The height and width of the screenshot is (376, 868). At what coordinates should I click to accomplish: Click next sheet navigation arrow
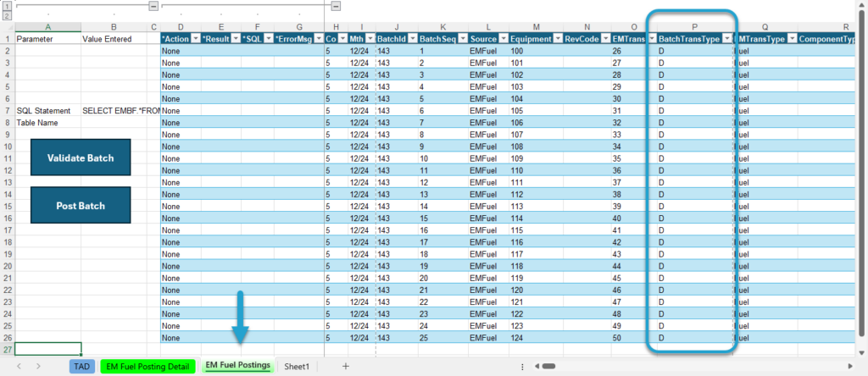click(x=38, y=366)
